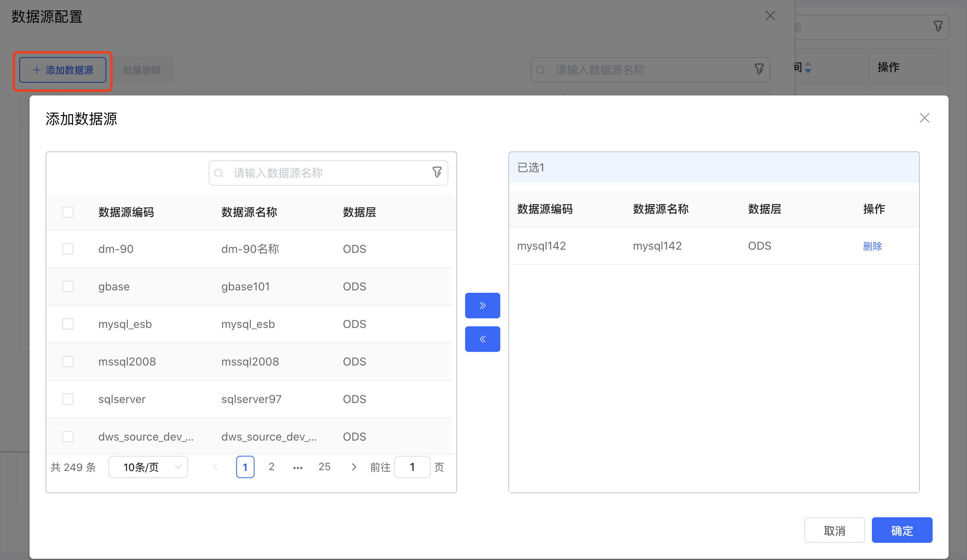This screenshot has width=967, height=560.
Task: Tick the checkbox for sqlserver
Action: (x=68, y=399)
